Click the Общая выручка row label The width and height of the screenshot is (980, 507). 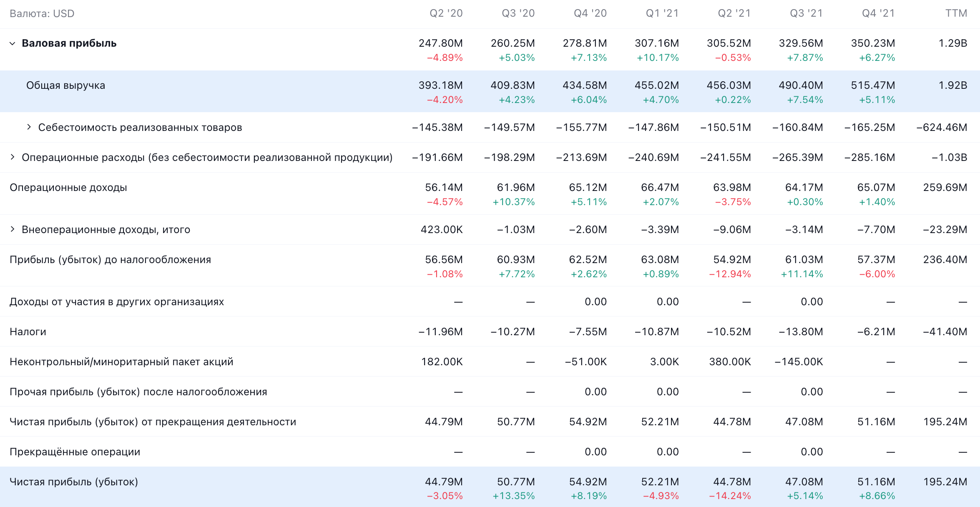66,85
